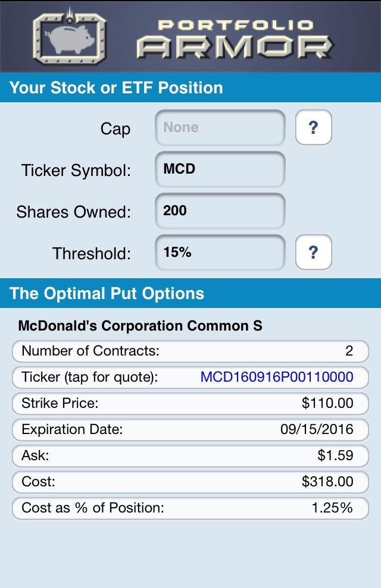Edit the Shares Owned field showing 200
381x588 pixels.
(220, 211)
